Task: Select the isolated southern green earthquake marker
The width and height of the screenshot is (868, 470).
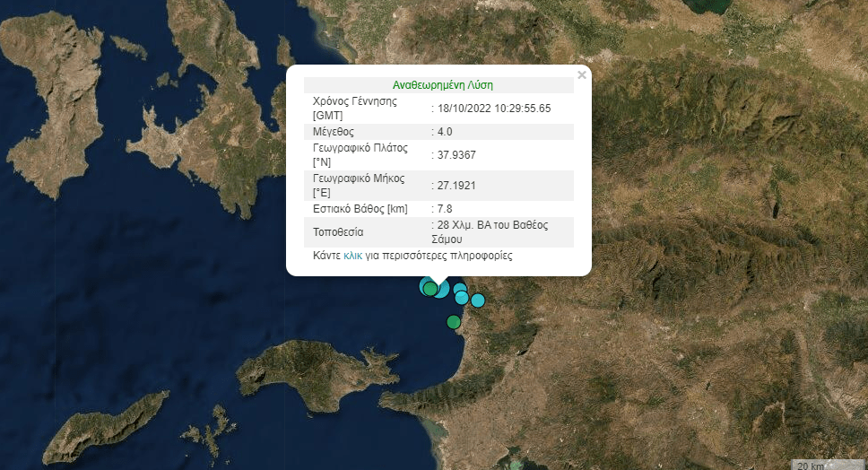Action: click(x=454, y=322)
